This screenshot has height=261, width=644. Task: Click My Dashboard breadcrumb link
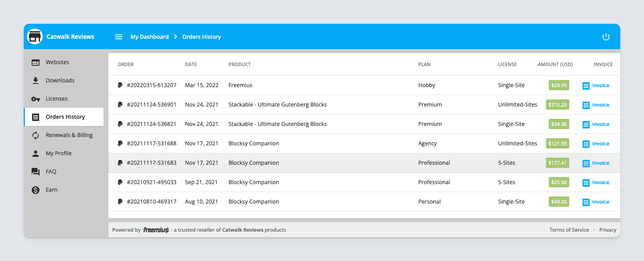tap(149, 37)
